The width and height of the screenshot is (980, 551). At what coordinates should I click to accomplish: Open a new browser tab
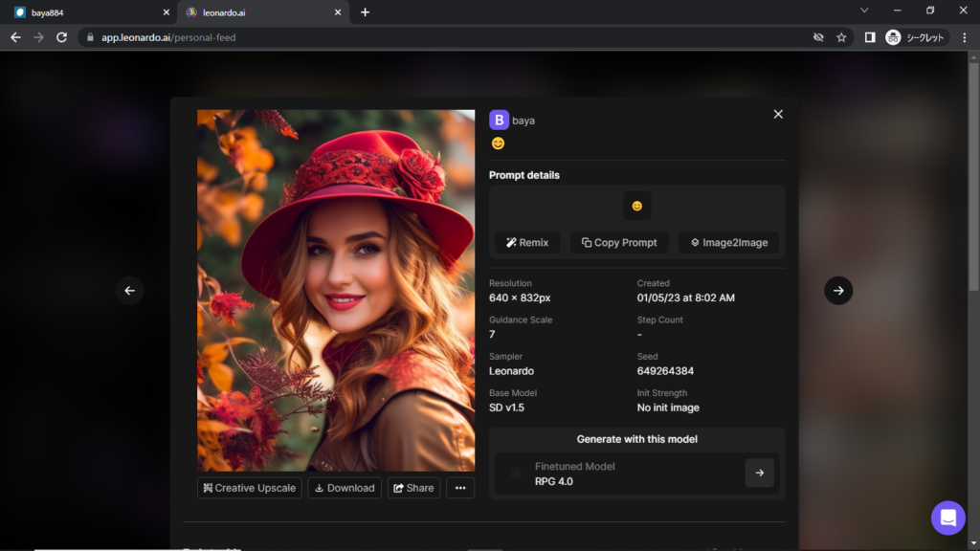[x=365, y=12]
